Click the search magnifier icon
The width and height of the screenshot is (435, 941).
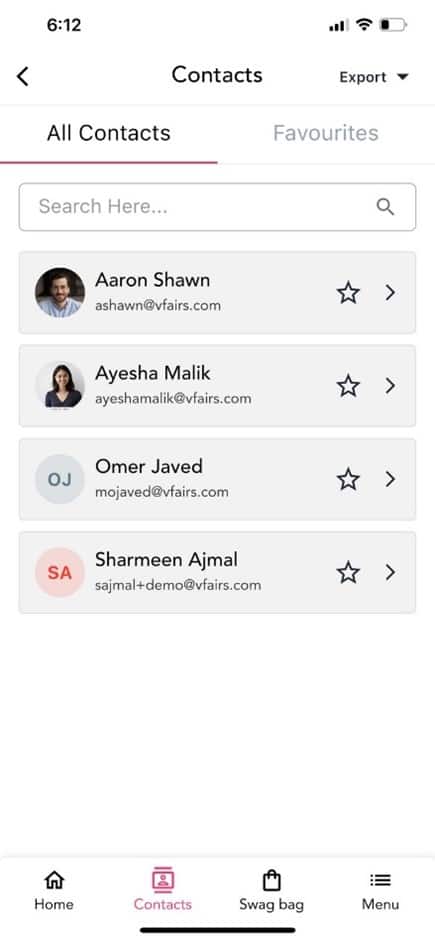coord(385,207)
